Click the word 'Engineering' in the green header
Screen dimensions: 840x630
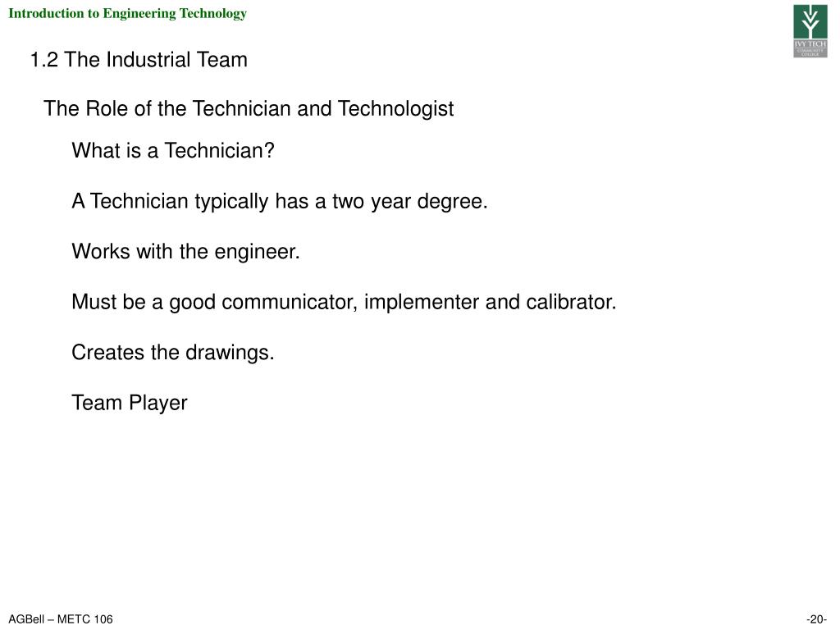pos(139,13)
